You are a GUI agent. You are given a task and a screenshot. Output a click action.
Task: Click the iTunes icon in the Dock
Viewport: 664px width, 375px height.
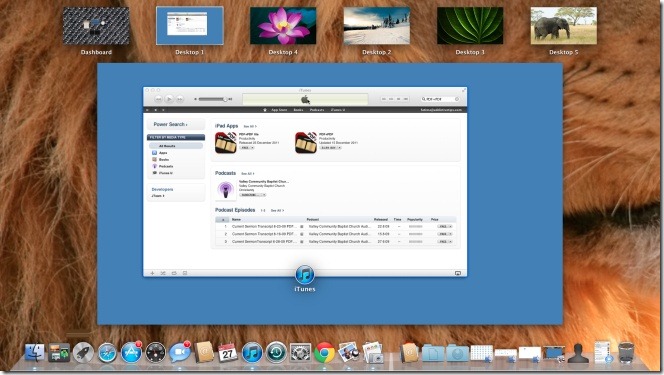pos(252,353)
